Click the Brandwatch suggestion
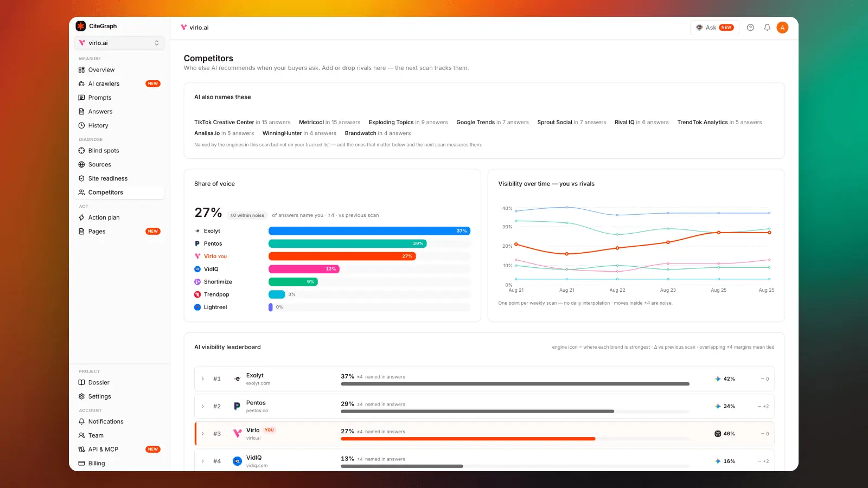Viewport: 868px width, 488px height. 378,133
